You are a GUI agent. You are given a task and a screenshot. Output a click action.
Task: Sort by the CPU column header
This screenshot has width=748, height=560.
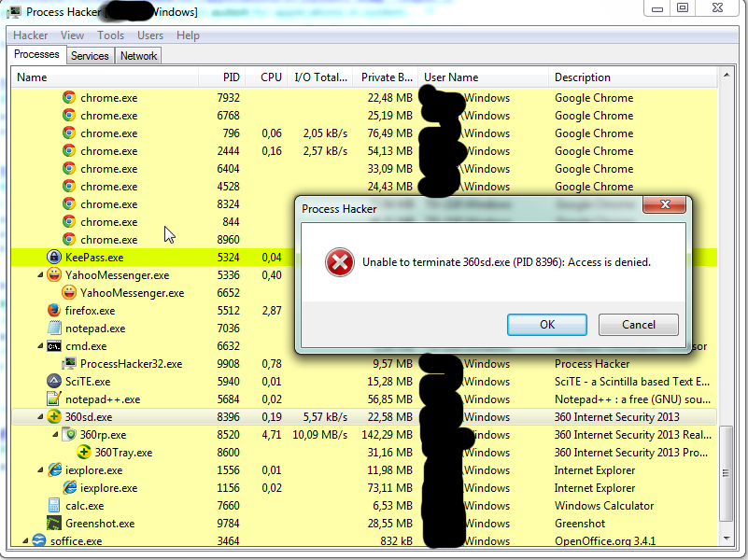(267, 77)
